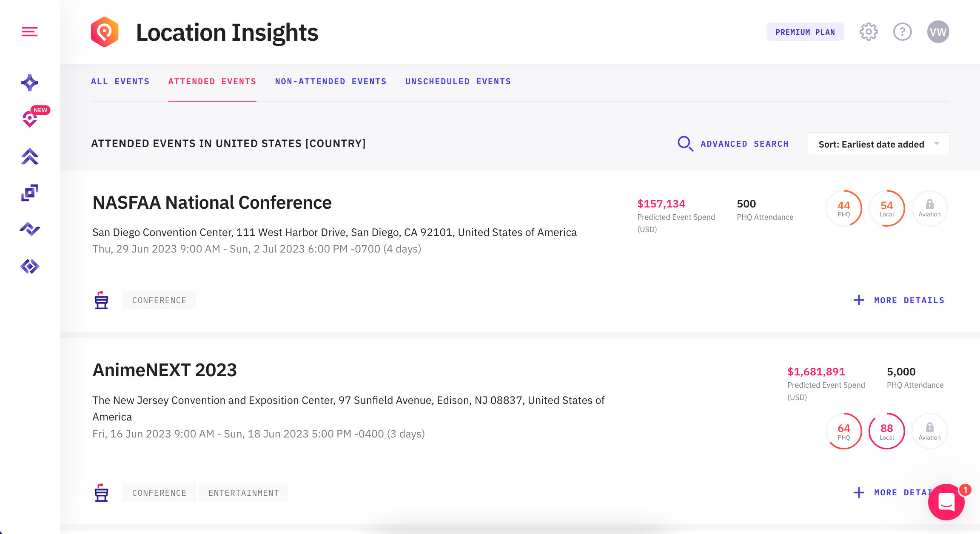Click the overlapping squares sidebar icon
Viewport: 980px width, 534px height.
coord(30,193)
